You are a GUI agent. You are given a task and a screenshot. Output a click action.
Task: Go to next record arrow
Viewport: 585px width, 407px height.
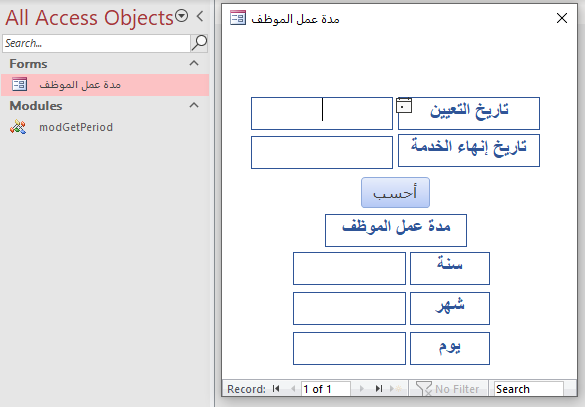(x=362, y=389)
